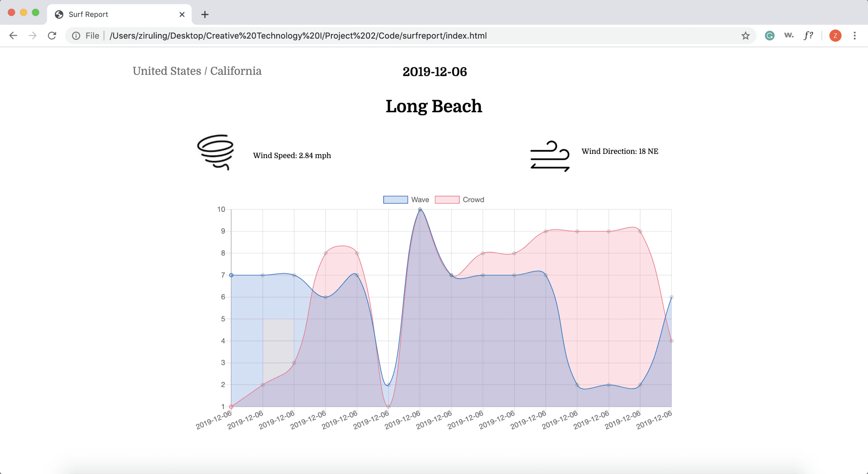Click the first Wave data point at 7
This screenshot has height=474, width=868.
tap(231, 275)
